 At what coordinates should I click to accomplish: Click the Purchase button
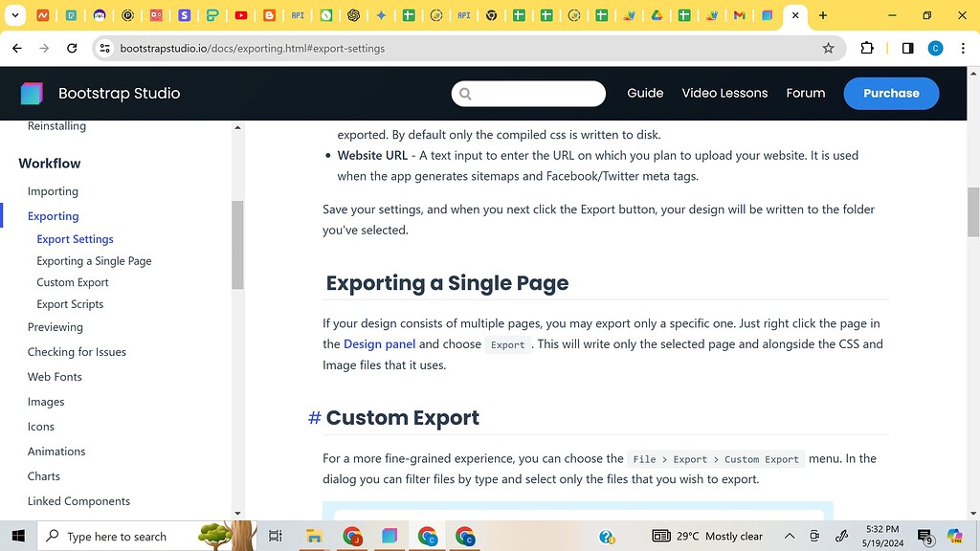pos(891,93)
